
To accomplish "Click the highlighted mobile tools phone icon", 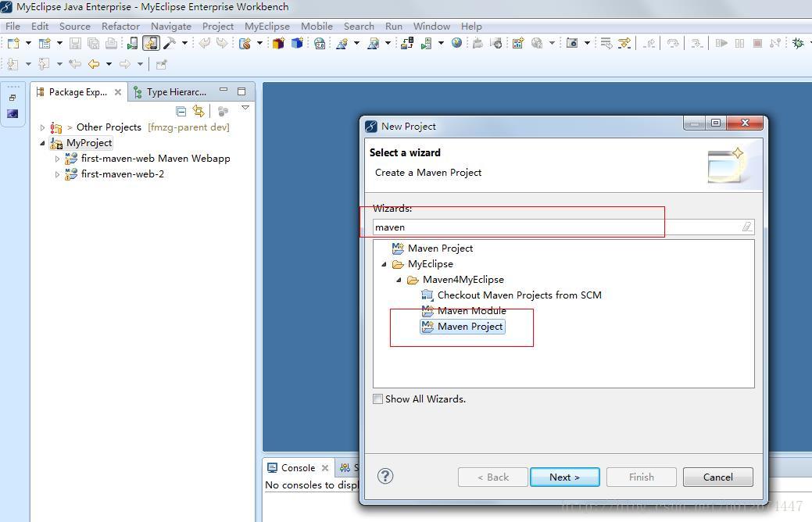I will tap(151, 44).
